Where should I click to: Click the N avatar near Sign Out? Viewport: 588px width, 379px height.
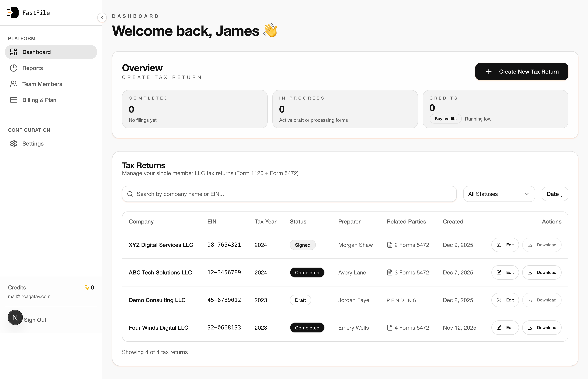(x=15, y=317)
